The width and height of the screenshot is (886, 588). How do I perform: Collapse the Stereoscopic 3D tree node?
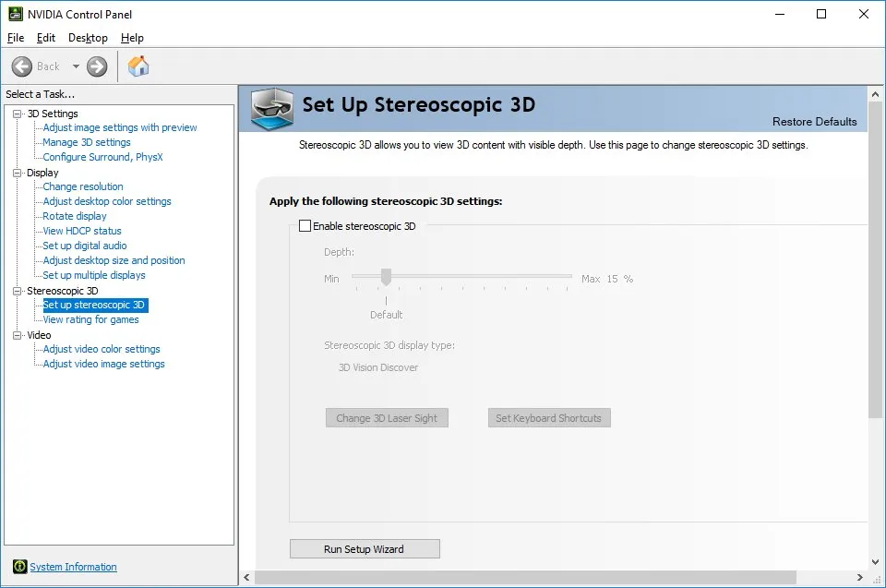point(17,291)
